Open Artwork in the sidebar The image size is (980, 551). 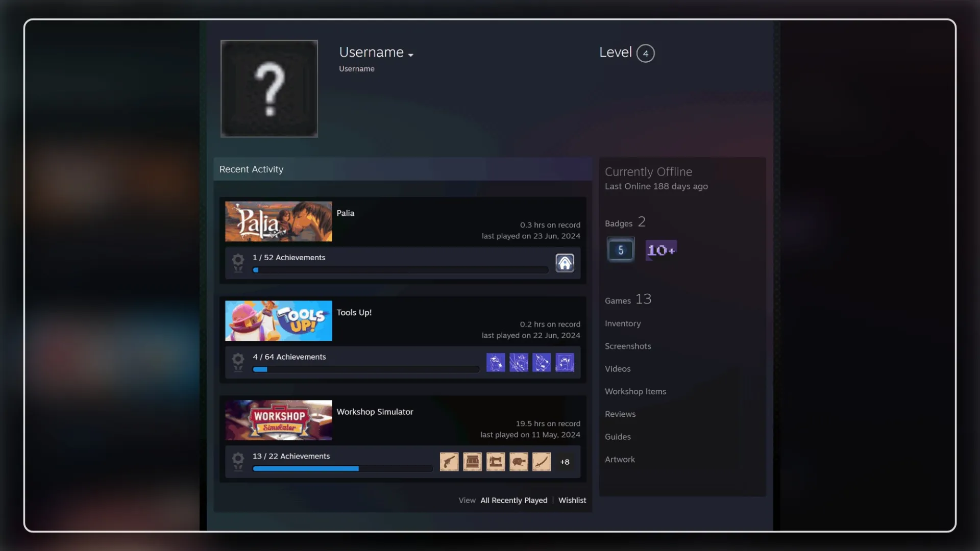pyautogui.click(x=620, y=460)
